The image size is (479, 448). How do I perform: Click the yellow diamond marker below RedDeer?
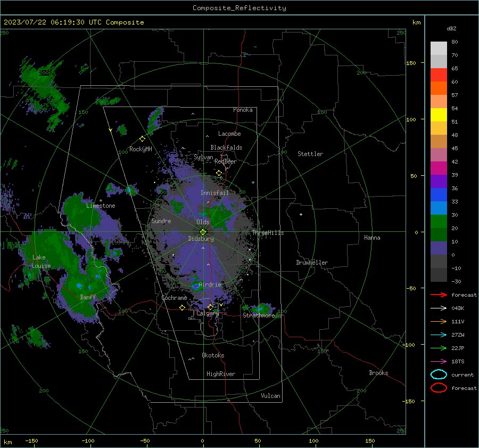click(x=219, y=173)
